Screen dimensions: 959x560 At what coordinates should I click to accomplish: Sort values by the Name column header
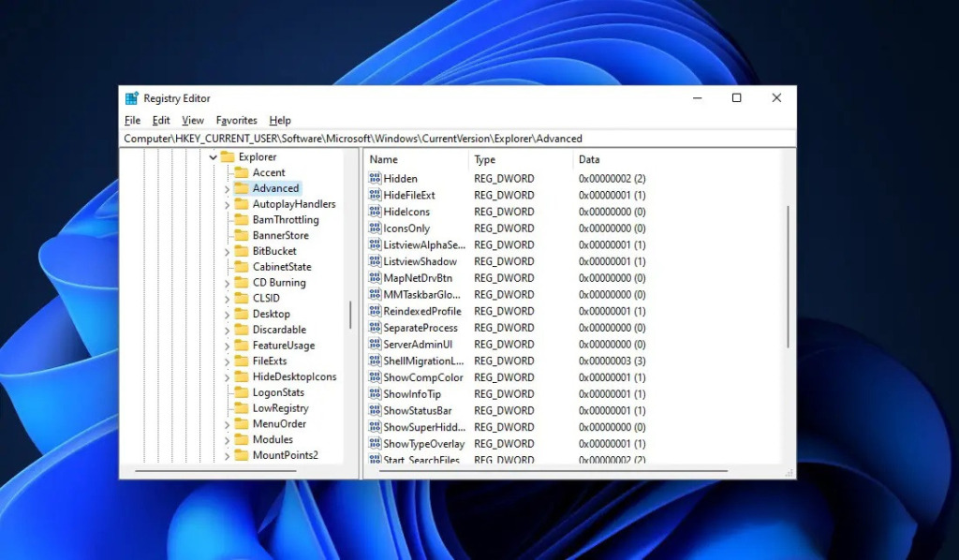click(384, 160)
